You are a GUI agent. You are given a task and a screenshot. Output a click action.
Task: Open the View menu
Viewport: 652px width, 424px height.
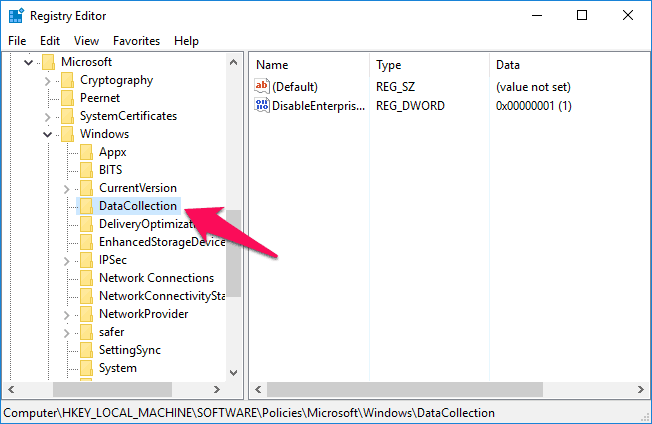pyautogui.click(x=86, y=41)
